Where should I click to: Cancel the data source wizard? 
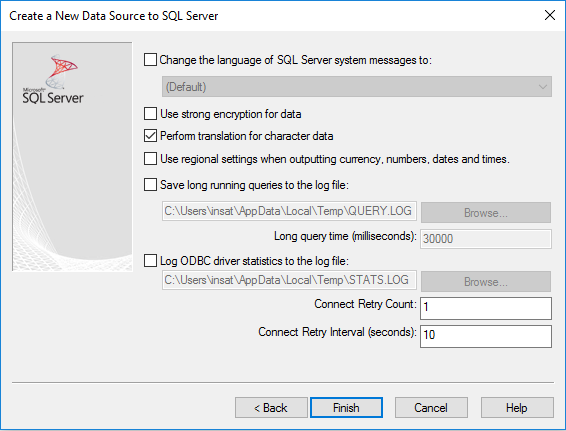pos(431,408)
